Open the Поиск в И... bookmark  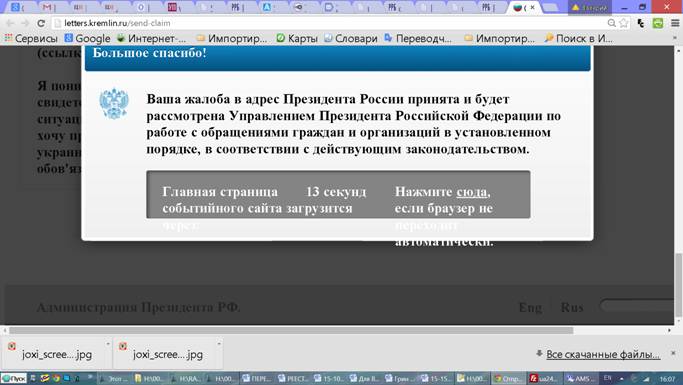(578, 38)
